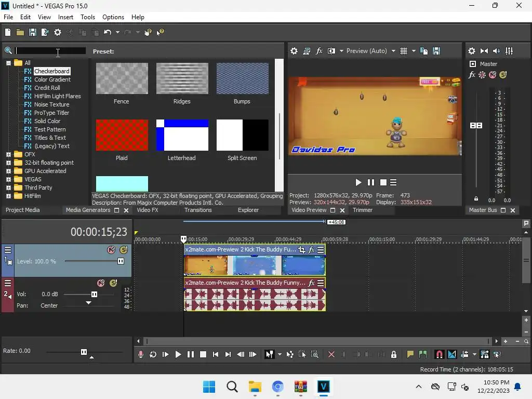Image resolution: width=532 pixels, height=399 pixels.
Task: Mute the Master bus
Action: click(493, 75)
